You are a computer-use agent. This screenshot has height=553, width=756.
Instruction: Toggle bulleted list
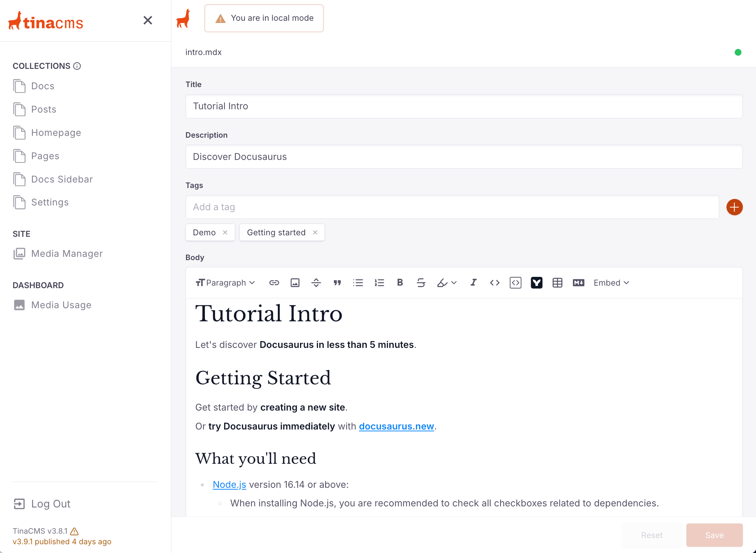pos(358,283)
